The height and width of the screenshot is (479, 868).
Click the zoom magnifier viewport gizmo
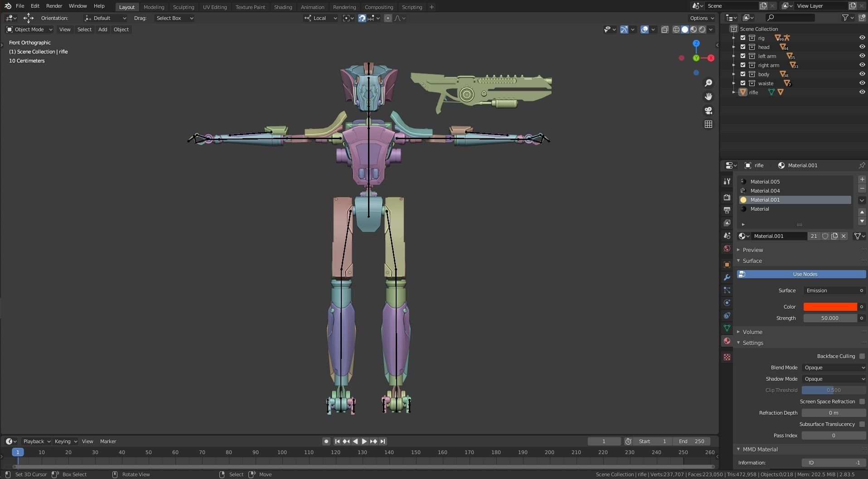click(708, 83)
